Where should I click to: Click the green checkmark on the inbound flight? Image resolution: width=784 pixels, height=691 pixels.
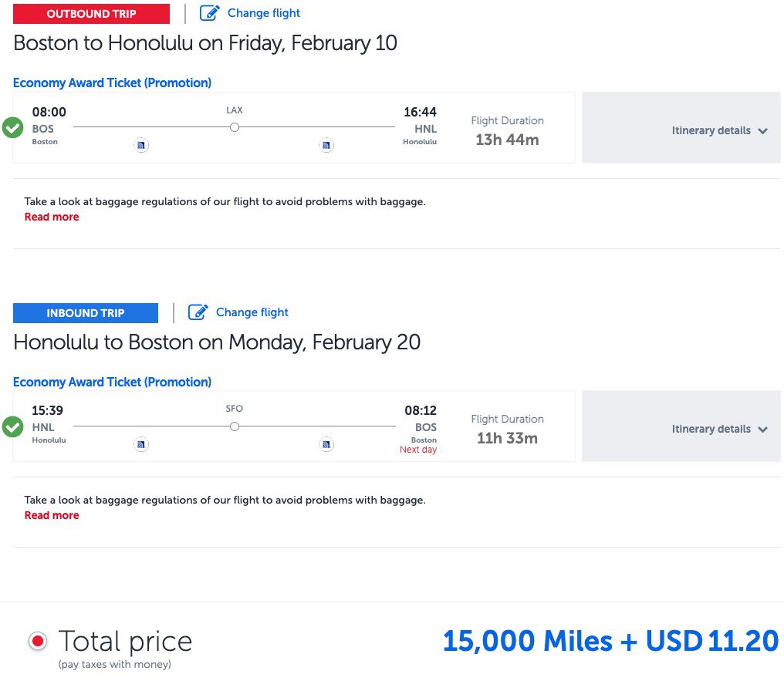(12, 426)
